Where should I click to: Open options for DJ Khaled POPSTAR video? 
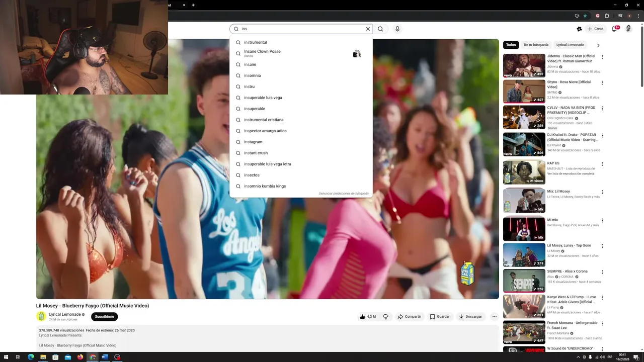tap(602, 135)
